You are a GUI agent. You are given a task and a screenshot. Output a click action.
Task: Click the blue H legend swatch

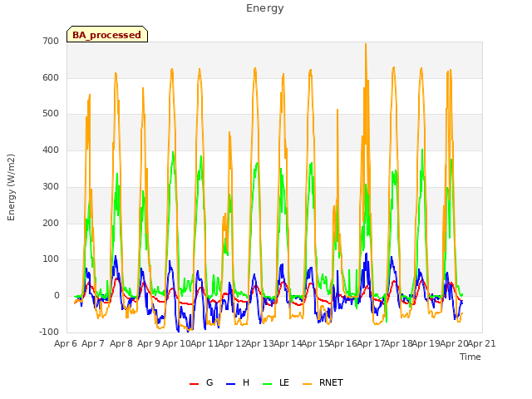230,384
